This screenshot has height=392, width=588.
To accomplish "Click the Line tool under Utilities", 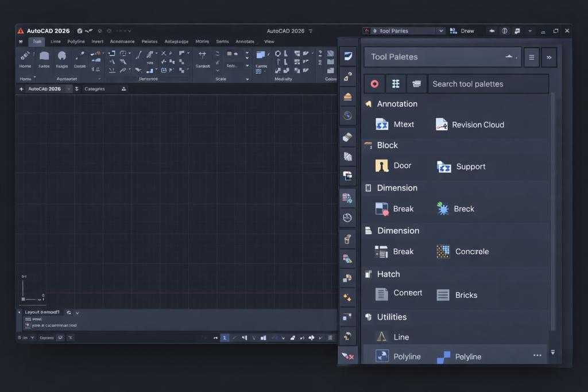I will (x=393, y=337).
